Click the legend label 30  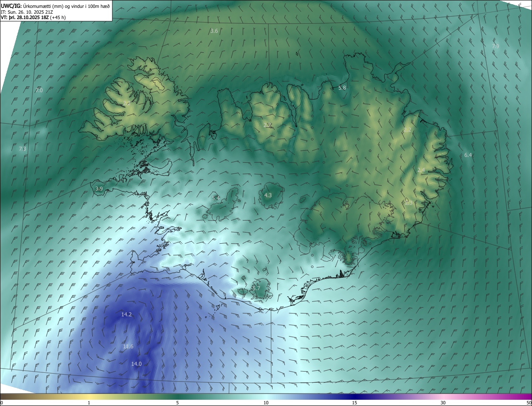[x=443, y=403]
